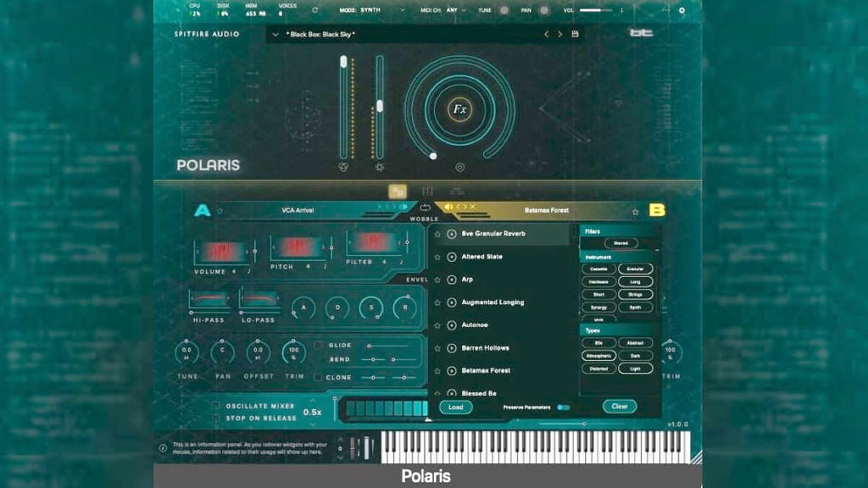Expand the Black Box preset dropdown arrow
Screen dimensions: 868x488
275,34
